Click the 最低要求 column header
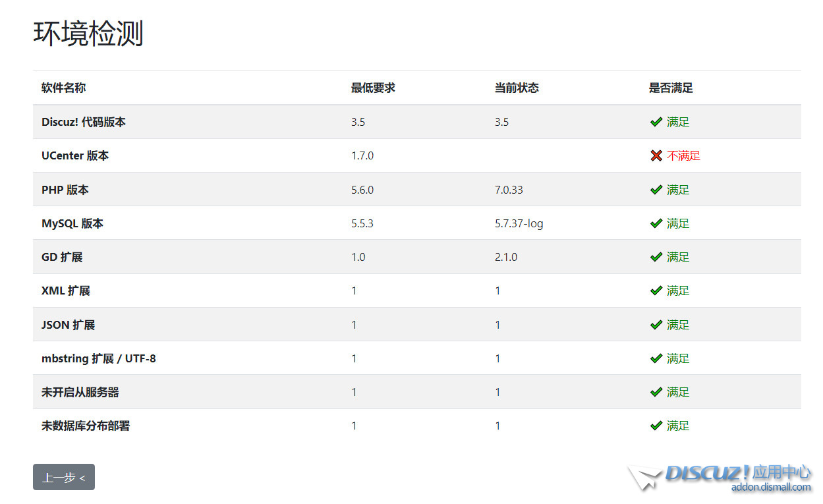 [x=373, y=88]
